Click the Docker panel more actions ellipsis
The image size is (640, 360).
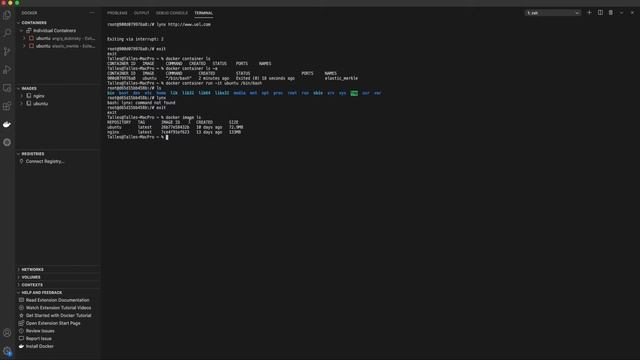(91, 13)
